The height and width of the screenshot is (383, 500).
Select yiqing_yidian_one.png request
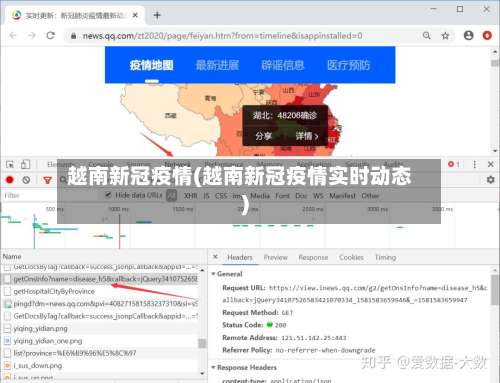(100, 341)
